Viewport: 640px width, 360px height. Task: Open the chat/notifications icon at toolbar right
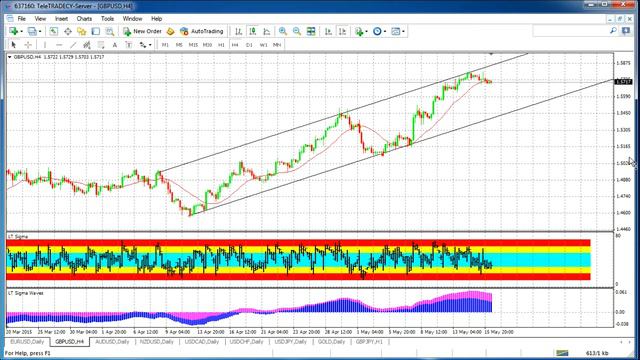point(626,31)
